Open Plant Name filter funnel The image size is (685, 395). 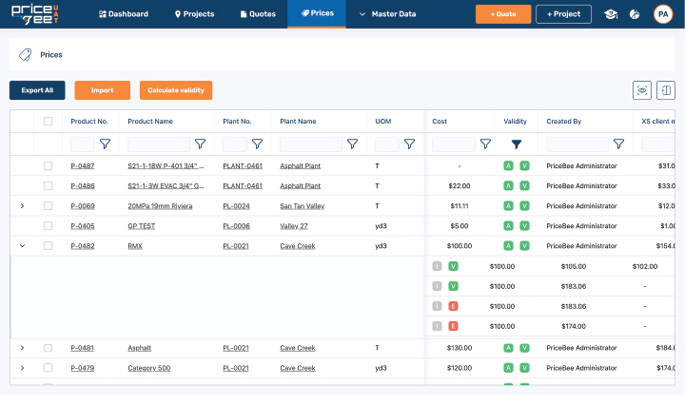click(352, 144)
